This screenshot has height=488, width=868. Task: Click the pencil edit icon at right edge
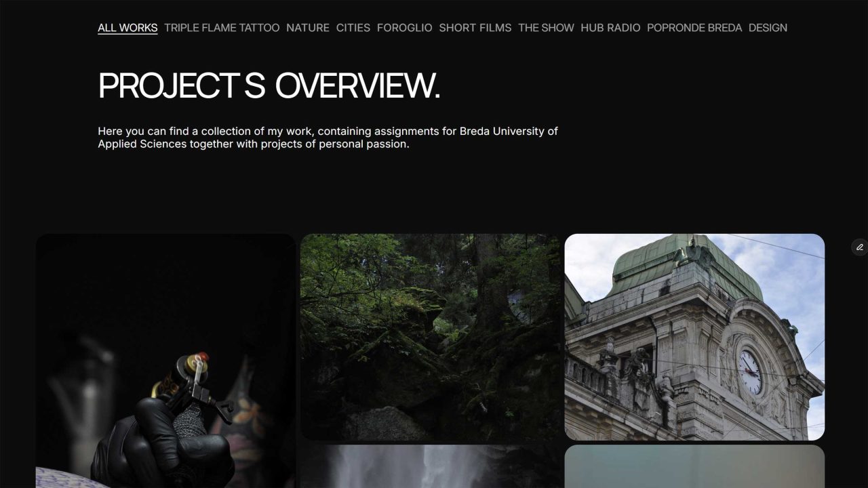[x=859, y=247]
